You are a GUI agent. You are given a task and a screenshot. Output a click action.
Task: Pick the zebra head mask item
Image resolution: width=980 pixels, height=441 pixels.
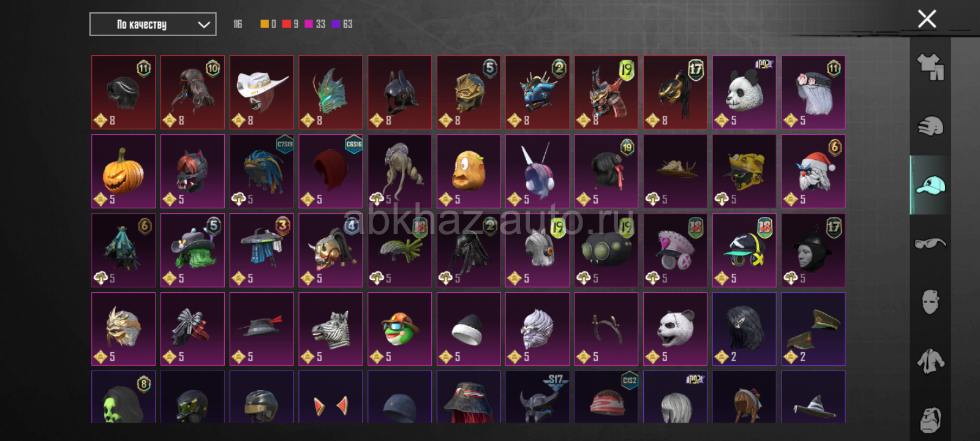tap(331, 329)
